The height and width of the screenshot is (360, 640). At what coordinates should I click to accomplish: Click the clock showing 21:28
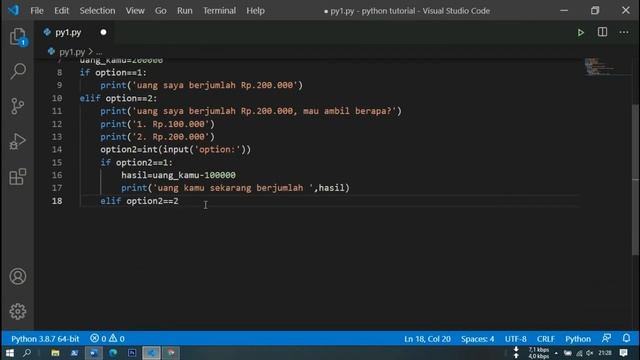tap(605, 353)
